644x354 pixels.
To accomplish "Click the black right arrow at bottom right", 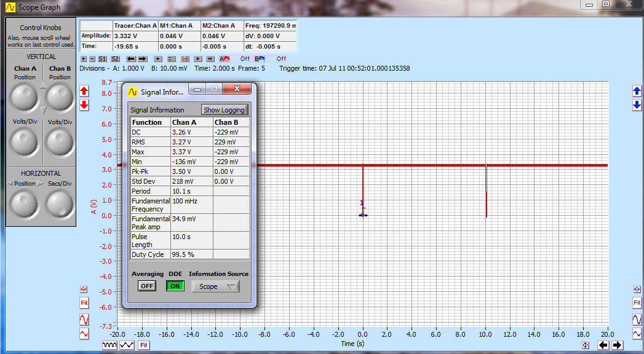I will (617, 345).
